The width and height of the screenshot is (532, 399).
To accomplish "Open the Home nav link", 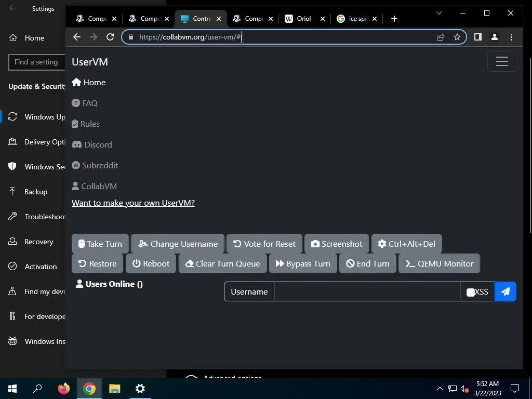I will pyautogui.click(x=89, y=83).
